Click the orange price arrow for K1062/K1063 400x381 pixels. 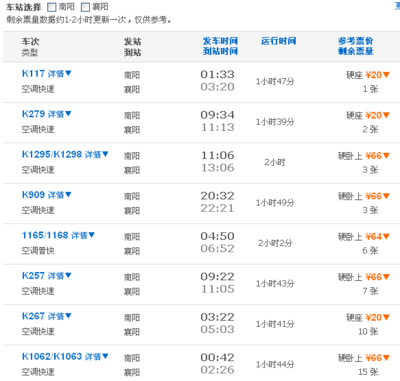point(386,358)
